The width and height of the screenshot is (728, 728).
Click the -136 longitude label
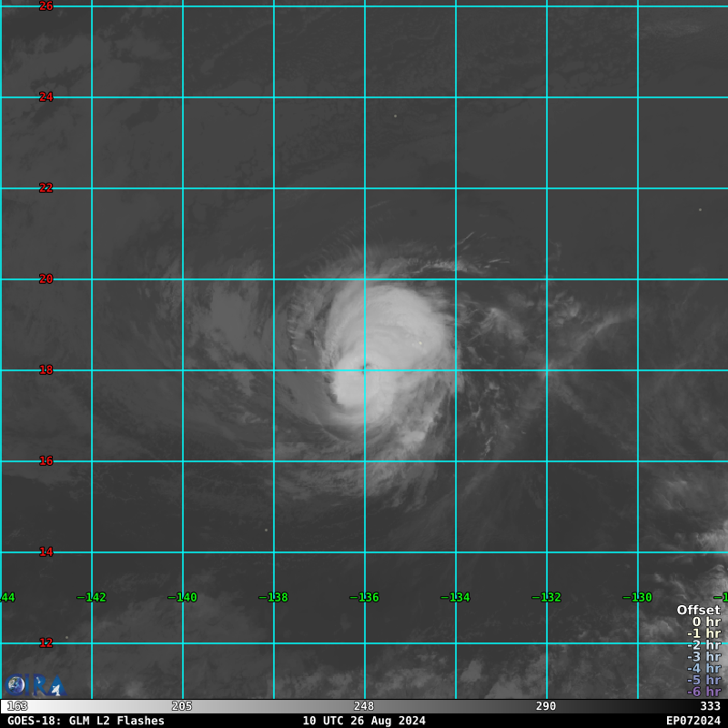tap(364, 598)
